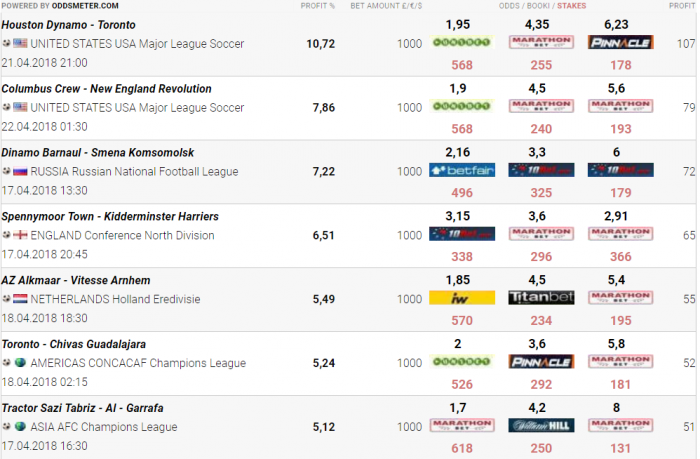The width and height of the screenshot is (700, 459).
Task: Click the 10Bet logo in Spennymoor Town row
Action: (462, 234)
